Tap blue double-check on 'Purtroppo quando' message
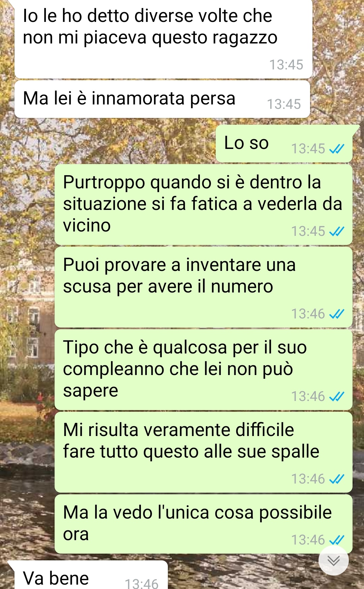This screenshot has width=364, height=589. pyautogui.click(x=337, y=231)
